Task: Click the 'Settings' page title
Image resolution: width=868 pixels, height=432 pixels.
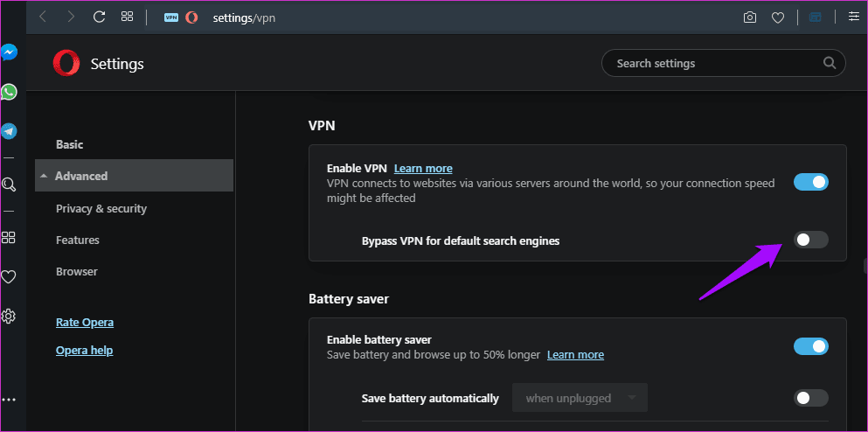Action: (x=117, y=64)
